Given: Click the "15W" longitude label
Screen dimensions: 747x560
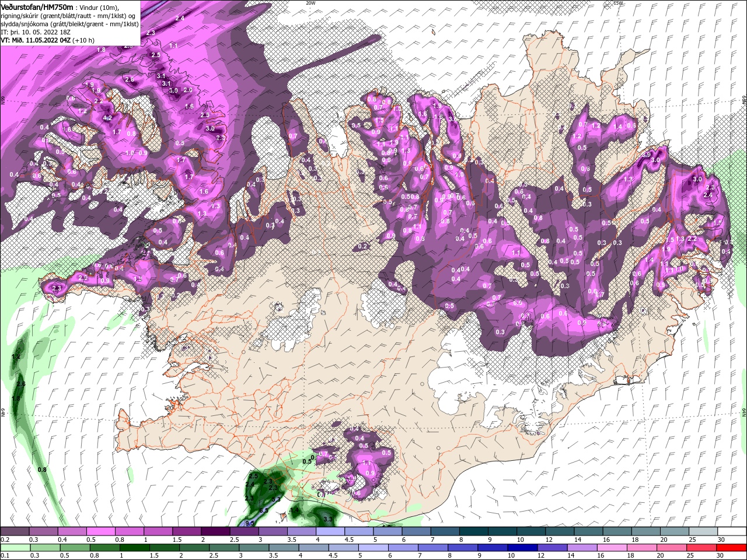Looking at the screenshot, I should (618, 3).
